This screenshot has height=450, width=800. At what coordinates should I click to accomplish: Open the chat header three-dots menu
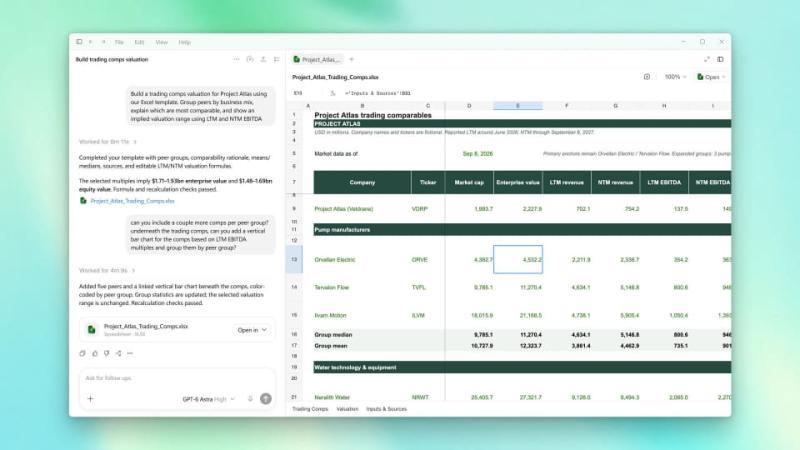pyautogui.click(x=236, y=59)
